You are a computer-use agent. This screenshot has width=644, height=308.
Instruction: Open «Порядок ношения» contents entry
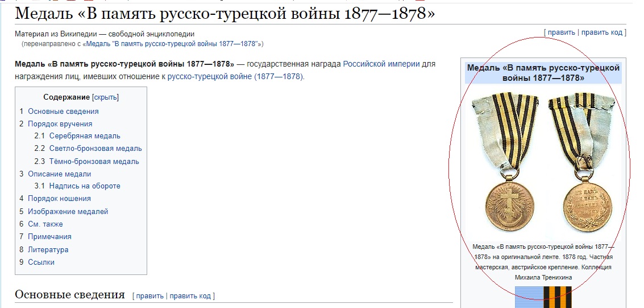tap(59, 199)
